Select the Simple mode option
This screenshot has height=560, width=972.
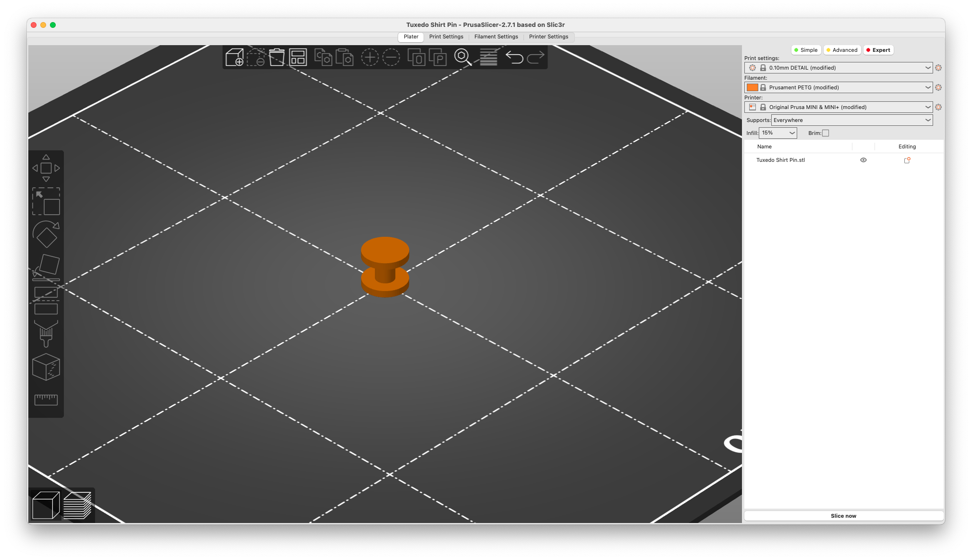(806, 50)
